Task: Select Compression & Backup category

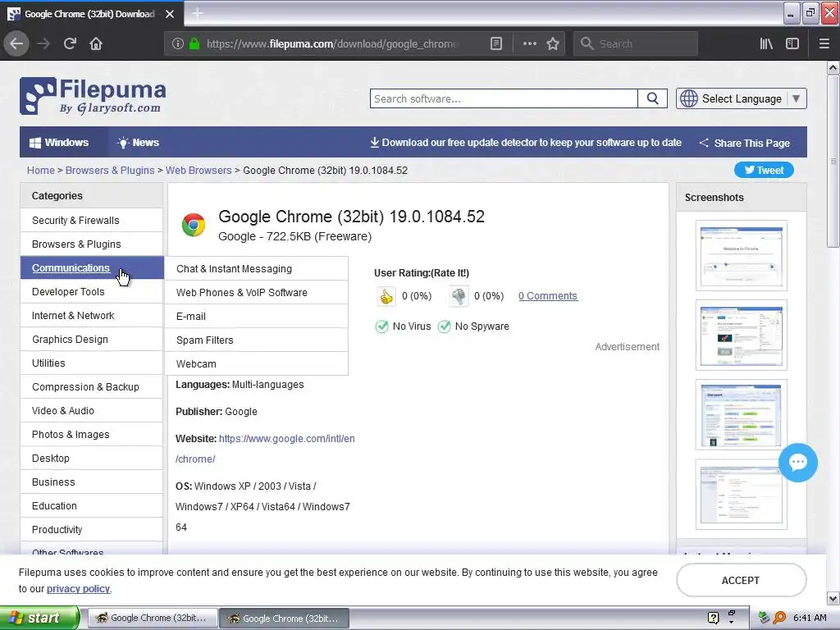Action: [92, 387]
